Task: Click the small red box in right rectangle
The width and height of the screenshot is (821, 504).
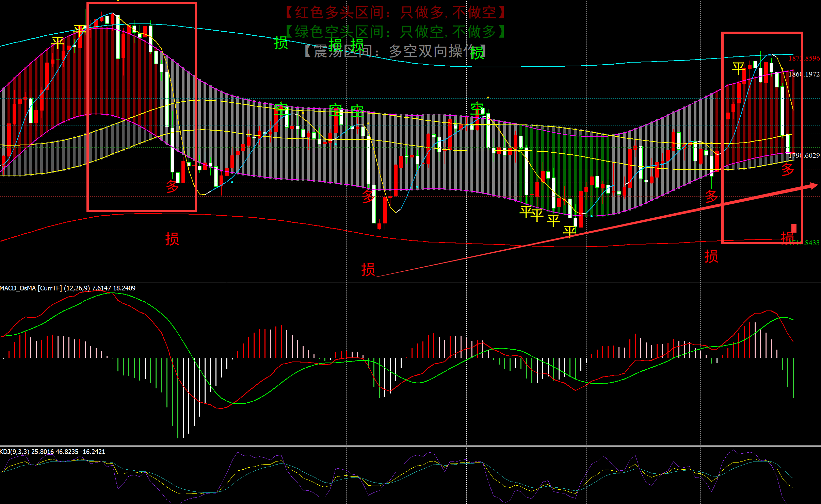Action: click(794, 228)
